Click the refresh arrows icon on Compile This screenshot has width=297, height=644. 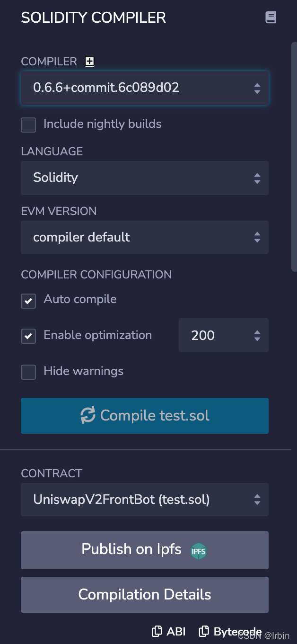coord(88,415)
